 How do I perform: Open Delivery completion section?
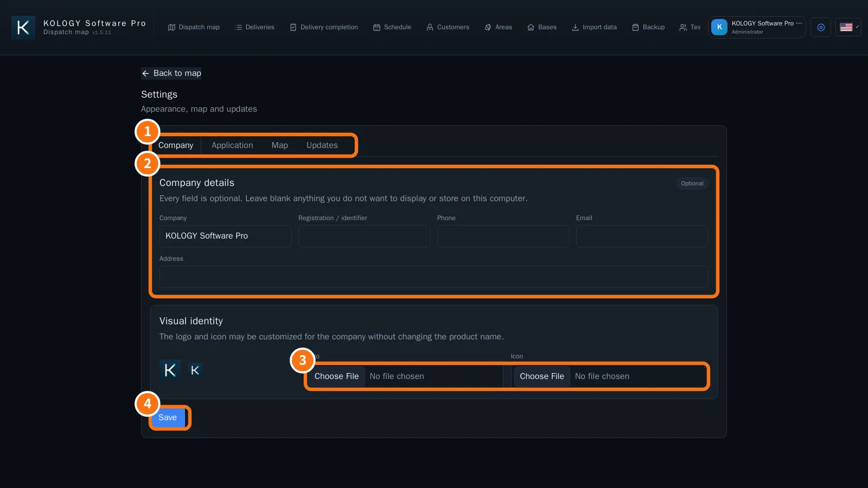click(324, 27)
